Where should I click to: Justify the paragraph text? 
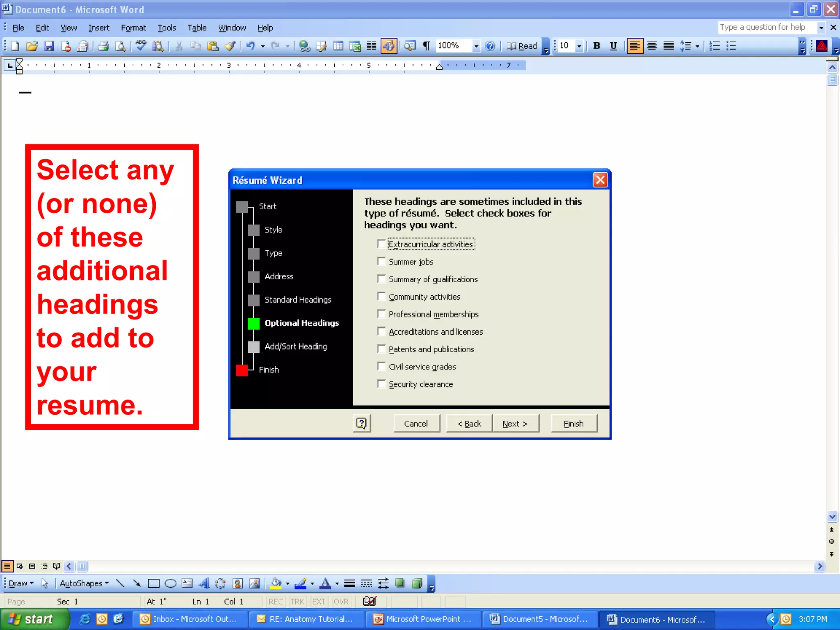pos(669,46)
